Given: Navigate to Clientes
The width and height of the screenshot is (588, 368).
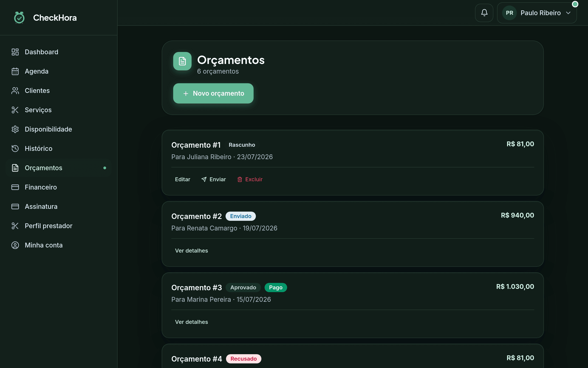Looking at the screenshot, I should tap(59, 91).
